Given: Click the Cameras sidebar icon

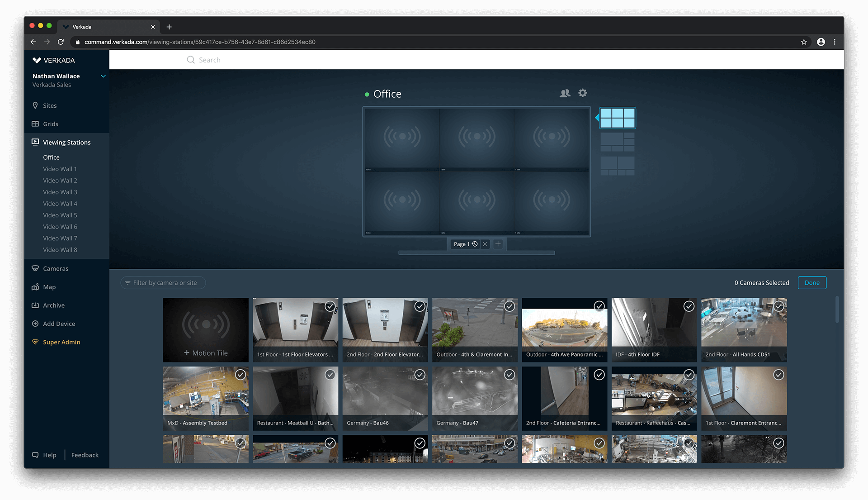Looking at the screenshot, I should click(34, 268).
